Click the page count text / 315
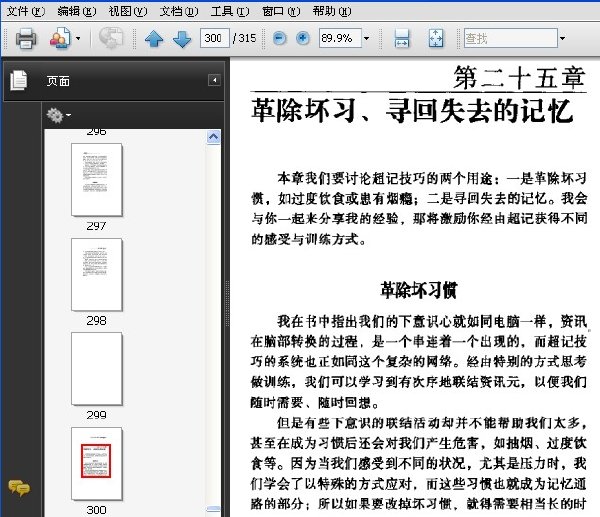This screenshot has width=600, height=517. (245, 38)
